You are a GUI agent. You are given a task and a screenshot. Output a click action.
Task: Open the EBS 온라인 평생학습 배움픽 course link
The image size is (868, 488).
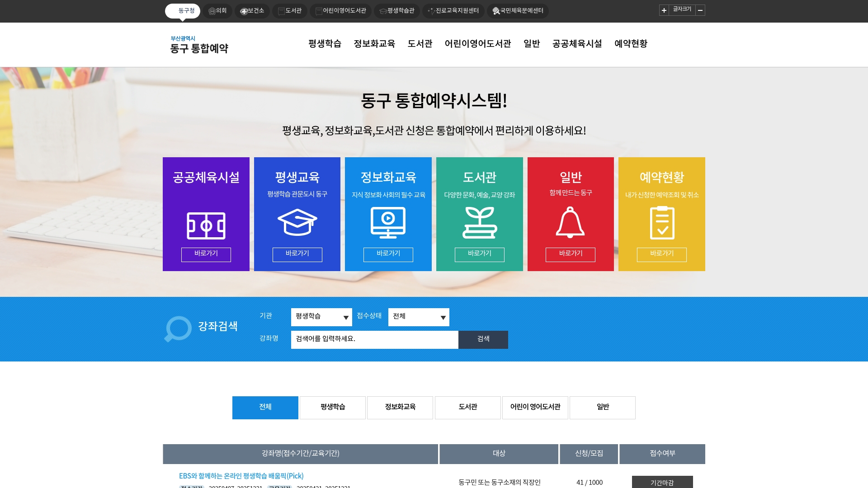pyautogui.click(x=241, y=476)
